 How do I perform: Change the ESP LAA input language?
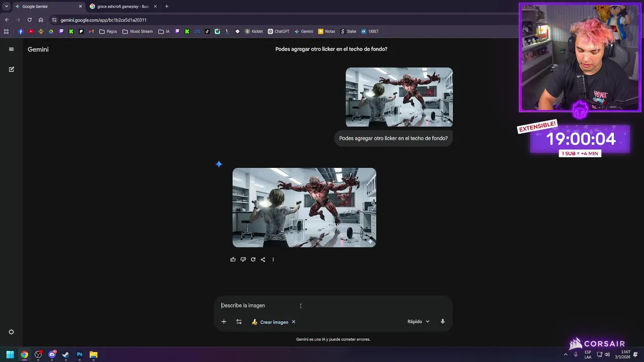tap(588, 354)
